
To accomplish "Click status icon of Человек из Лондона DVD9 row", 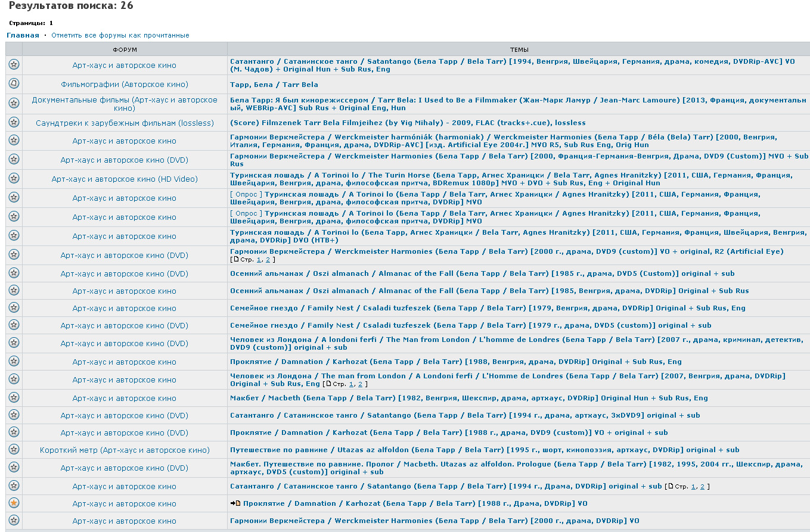I will [x=14, y=343].
